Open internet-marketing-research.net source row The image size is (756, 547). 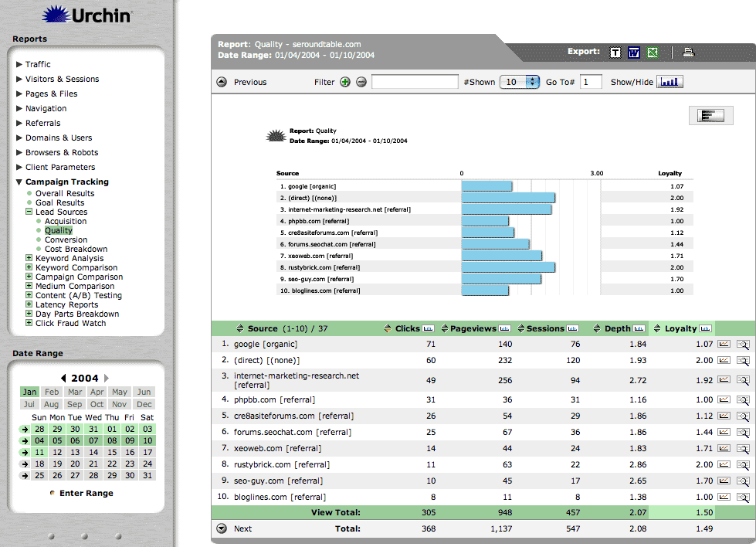pos(297,380)
